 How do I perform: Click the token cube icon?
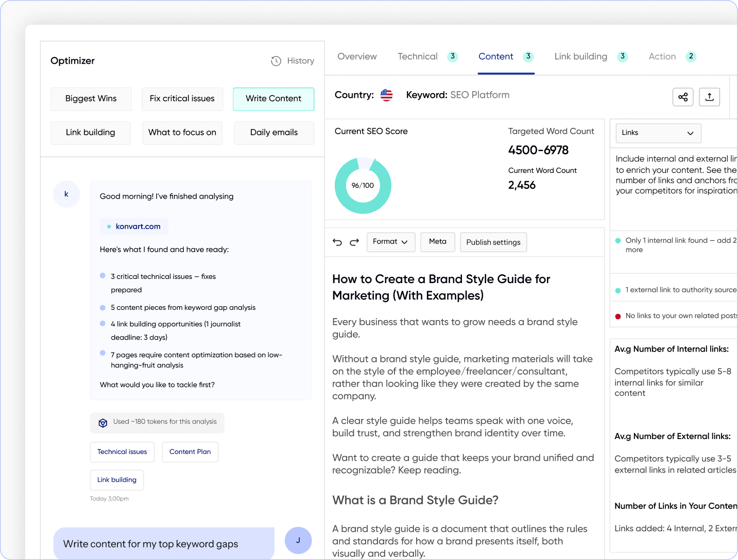point(103,423)
